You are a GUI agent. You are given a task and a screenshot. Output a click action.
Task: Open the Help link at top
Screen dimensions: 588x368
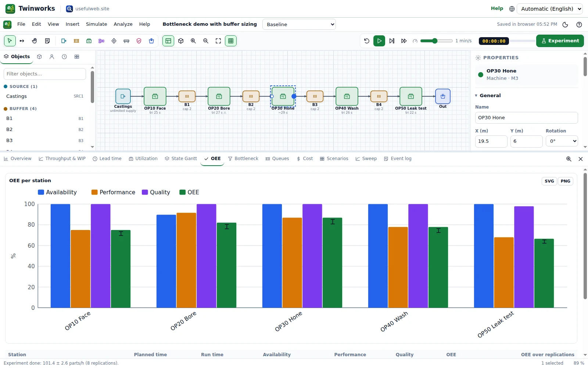pos(497,8)
